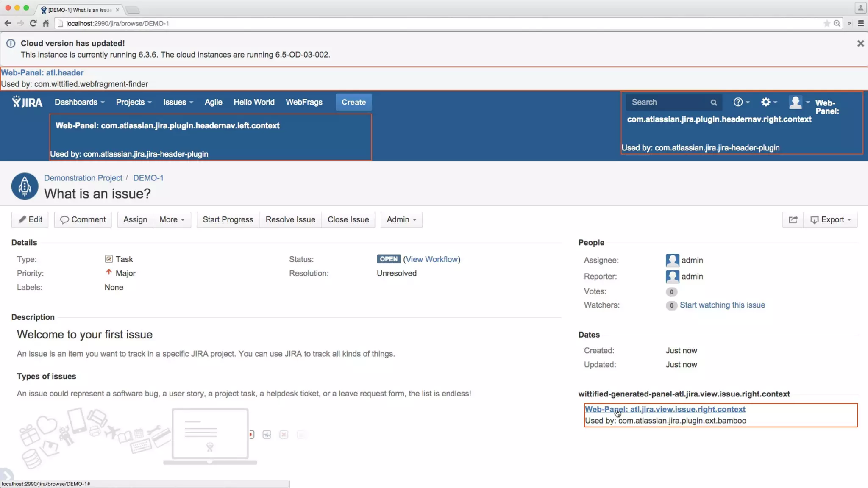Screen dimensions: 868x488
Task: Click Start watching this issue link
Action: point(722,305)
